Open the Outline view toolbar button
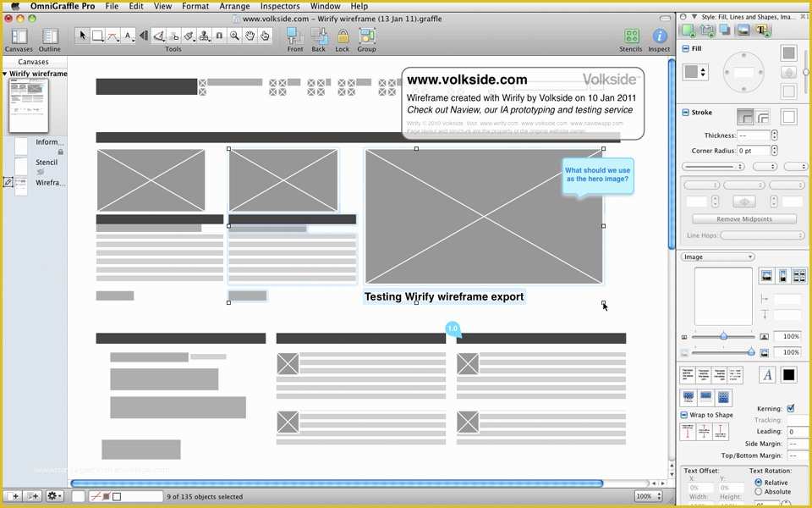 point(50,40)
